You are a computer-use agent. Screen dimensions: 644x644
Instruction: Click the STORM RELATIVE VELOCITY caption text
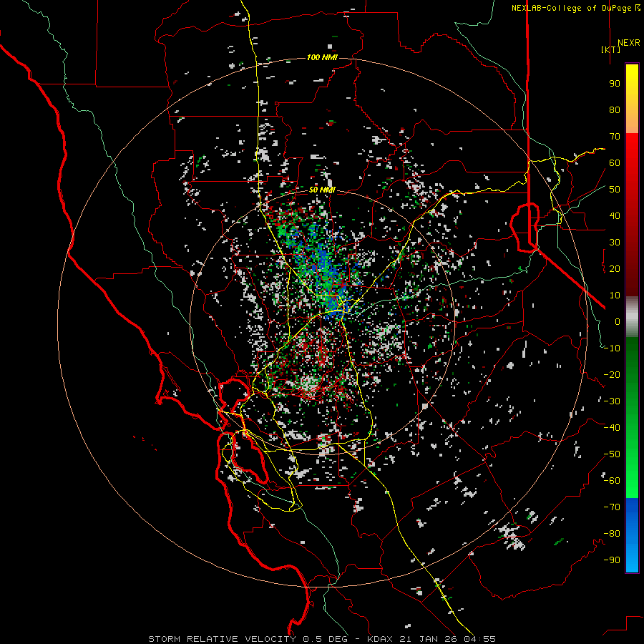click(222, 639)
